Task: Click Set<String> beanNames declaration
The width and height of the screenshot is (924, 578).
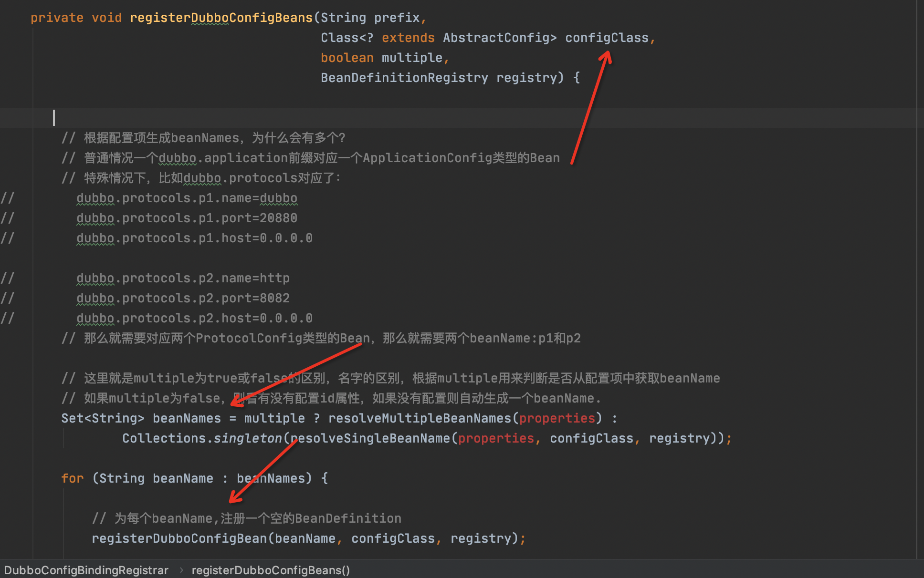Action: point(141,418)
